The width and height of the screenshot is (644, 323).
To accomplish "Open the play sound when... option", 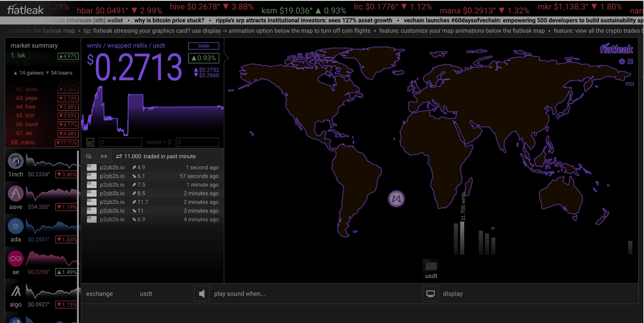I will [239, 294].
